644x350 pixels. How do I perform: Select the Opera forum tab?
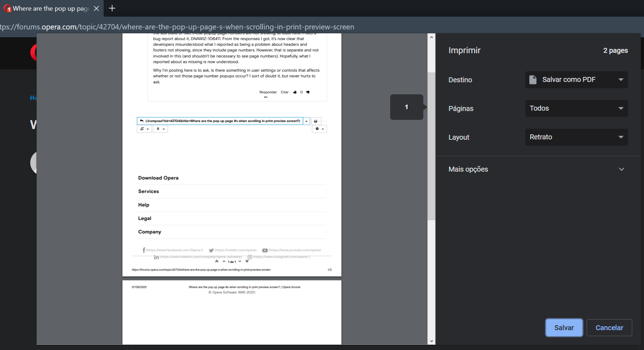pos(51,8)
